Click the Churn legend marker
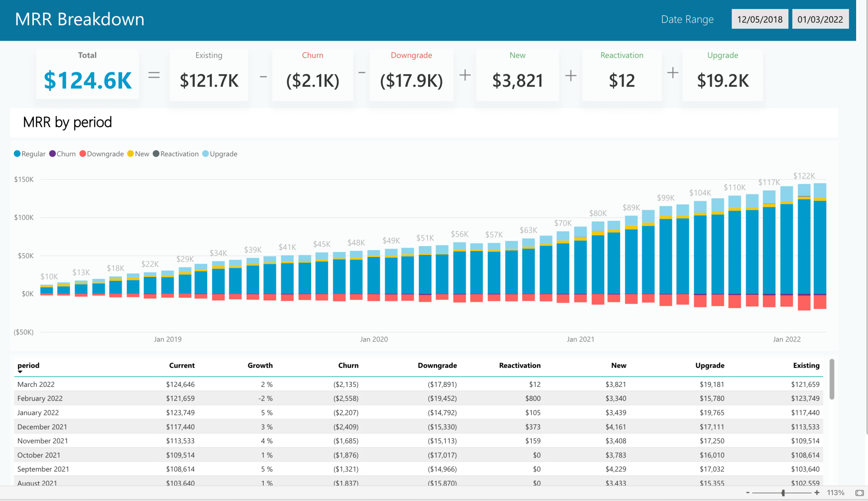This screenshot has width=868, height=501. point(52,154)
